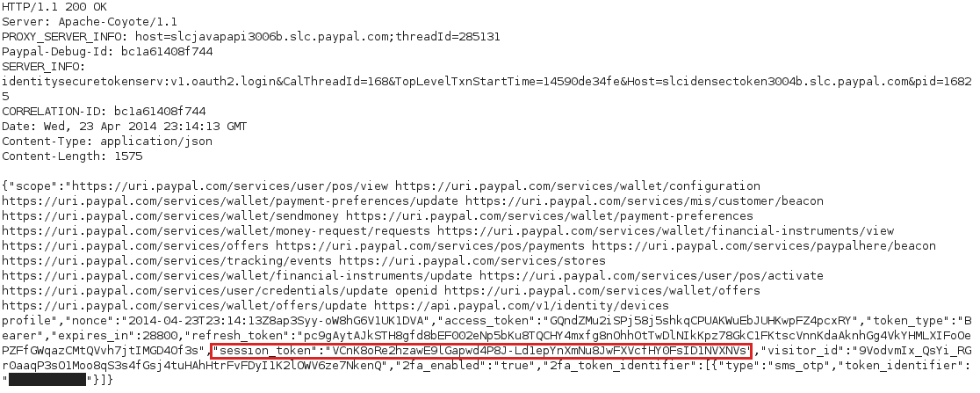Click the api.paypal.com identity/devices URL
This screenshot has height=393, width=980.
(522, 305)
